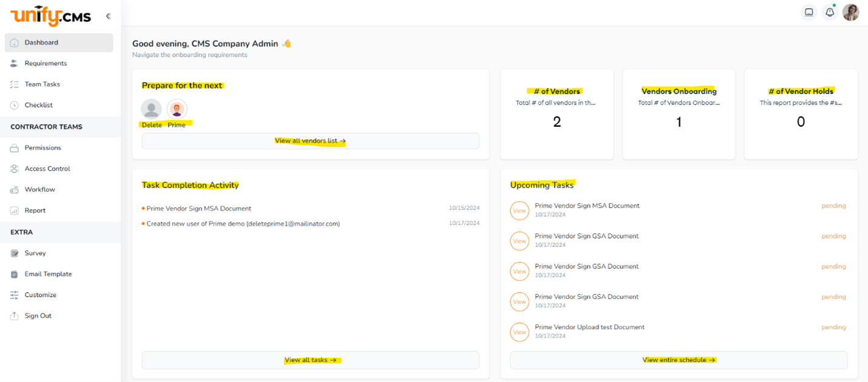The width and height of the screenshot is (868, 382).
Task: Open Requirements from the sidebar
Action: pos(46,64)
